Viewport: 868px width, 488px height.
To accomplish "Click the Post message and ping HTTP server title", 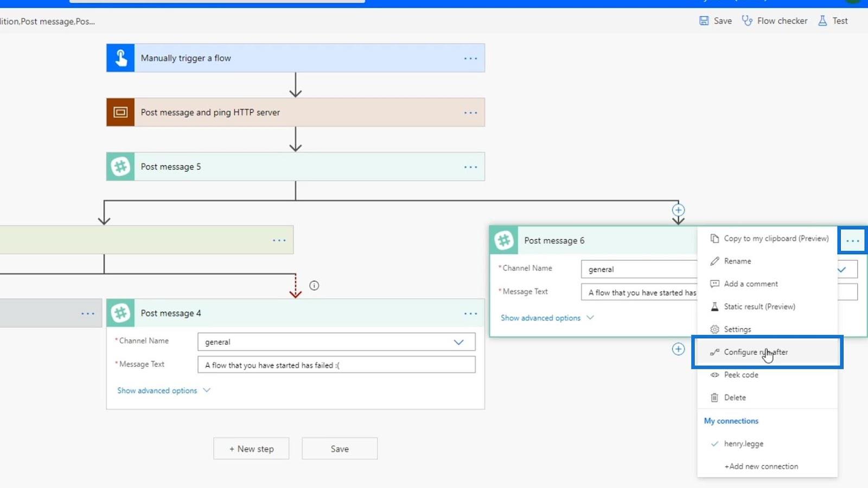I will [x=210, y=112].
